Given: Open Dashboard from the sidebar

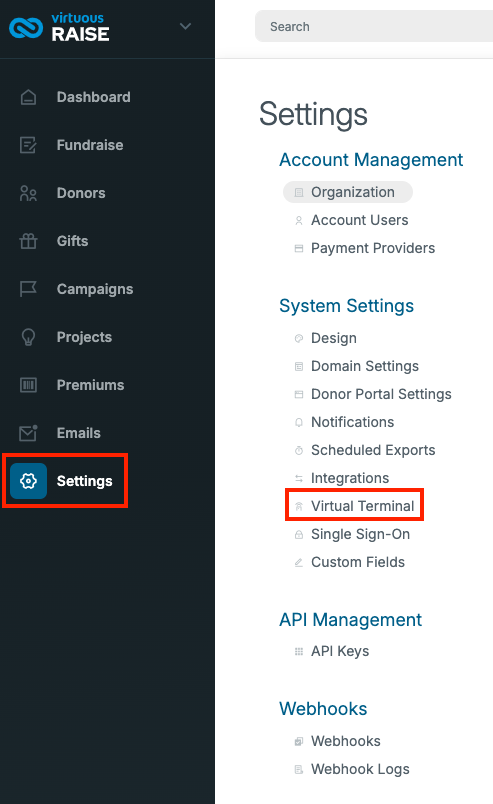Looking at the screenshot, I should (x=94, y=97).
